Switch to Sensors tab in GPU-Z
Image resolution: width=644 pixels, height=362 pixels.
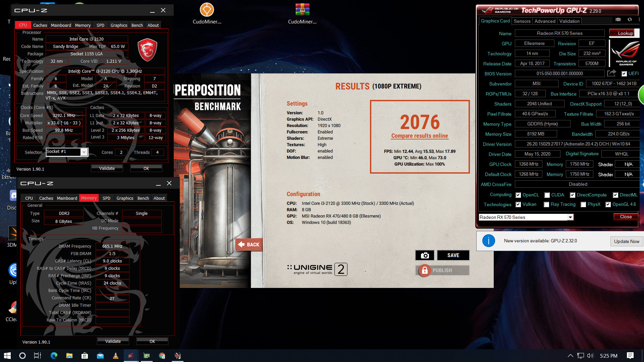522,21
